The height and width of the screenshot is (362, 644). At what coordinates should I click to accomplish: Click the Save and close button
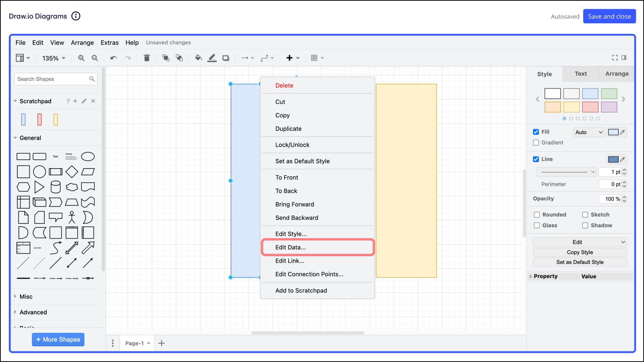[x=609, y=16]
